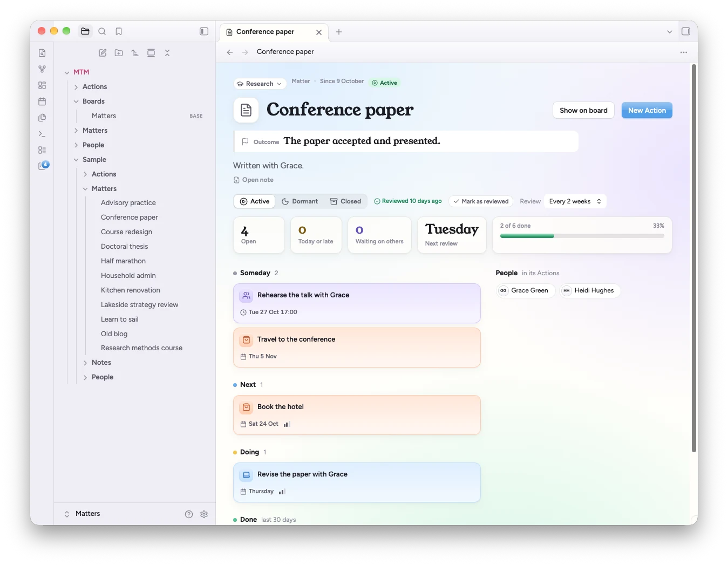Switch matter status to Active

255,201
